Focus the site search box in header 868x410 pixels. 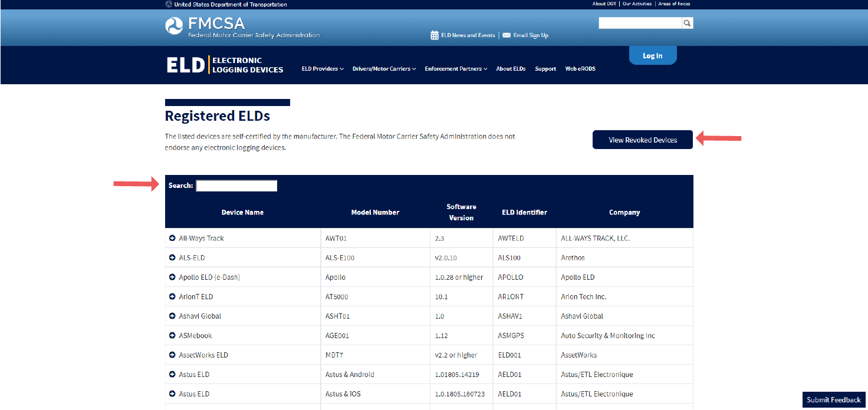click(640, 23)
